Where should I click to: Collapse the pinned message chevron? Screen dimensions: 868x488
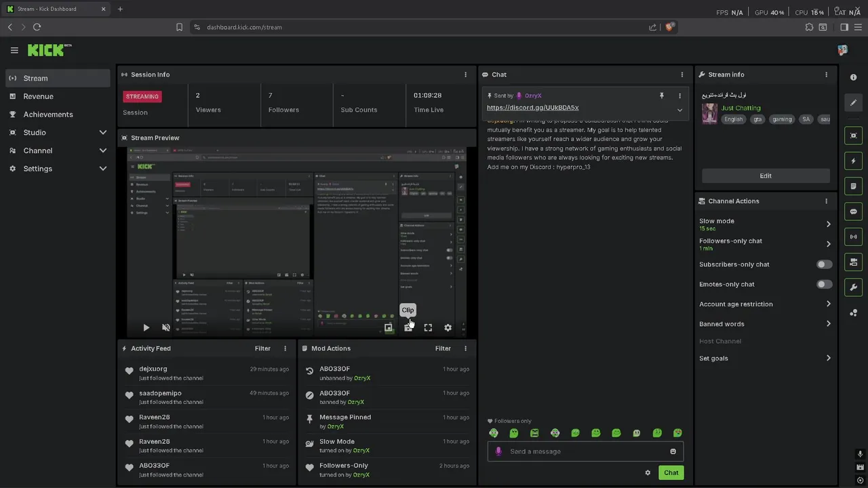pyautogui.click(x=679, y=110)
